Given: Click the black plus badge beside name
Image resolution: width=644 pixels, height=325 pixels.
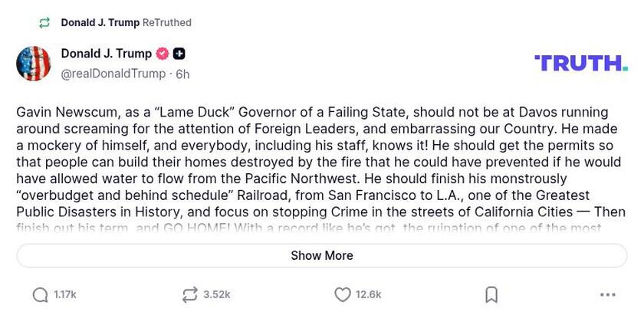Looking at the screenshot, I should pos(179,54).
